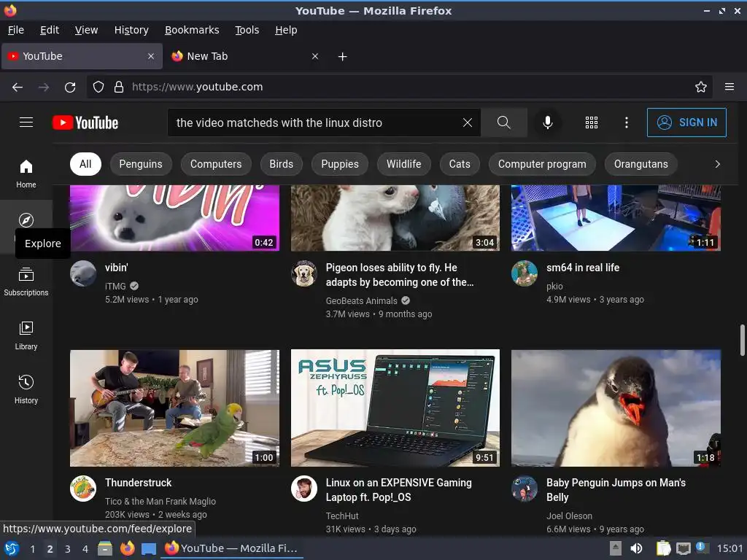Open the Help menu
The image size is (747, 560).
point(286,30)
